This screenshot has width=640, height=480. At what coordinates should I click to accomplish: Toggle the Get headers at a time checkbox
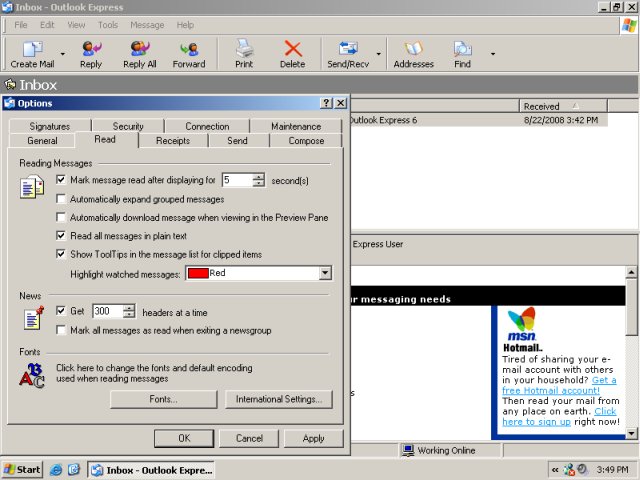(x=61, y=311)
